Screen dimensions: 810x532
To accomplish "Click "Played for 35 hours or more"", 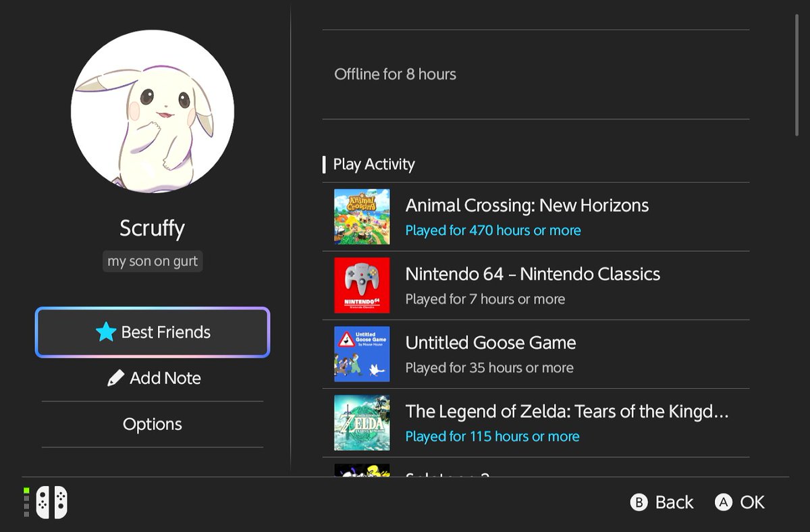I will (489, 368).
